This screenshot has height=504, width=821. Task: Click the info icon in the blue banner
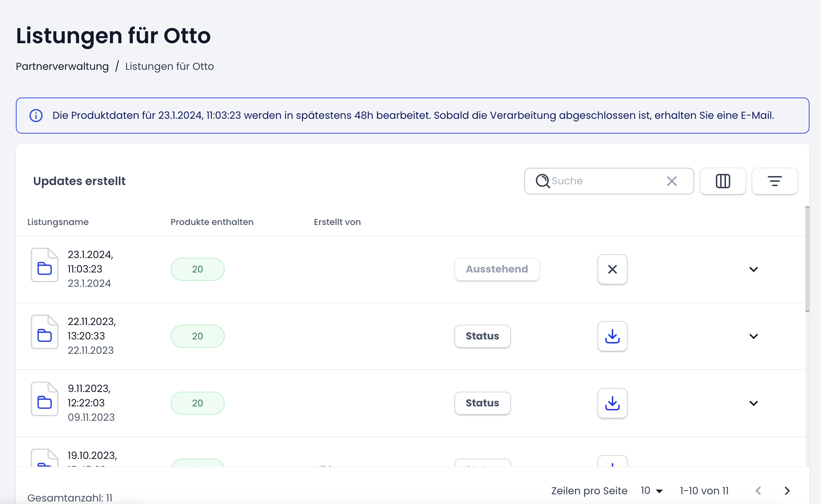[36, 116]
